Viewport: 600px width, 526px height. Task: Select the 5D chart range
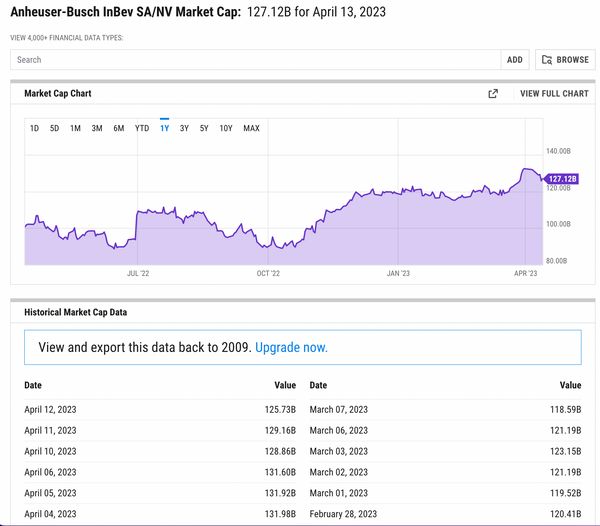pyautogui.click(x=54, y=128)
